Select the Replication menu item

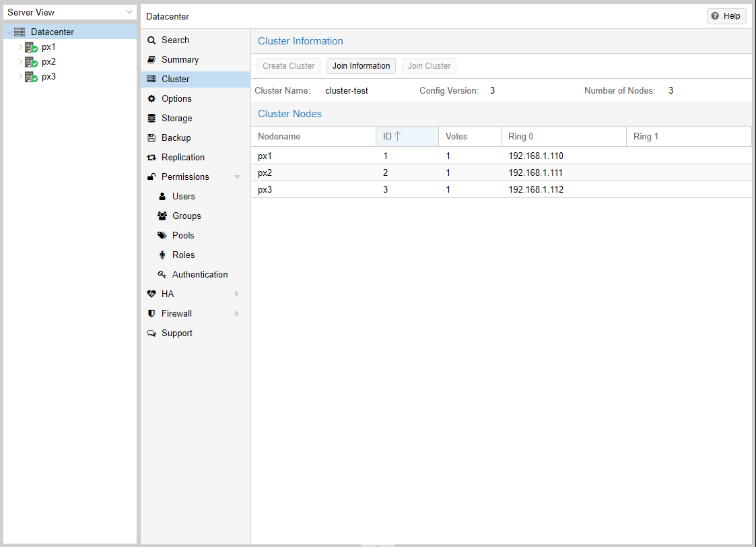coord(182,158)
